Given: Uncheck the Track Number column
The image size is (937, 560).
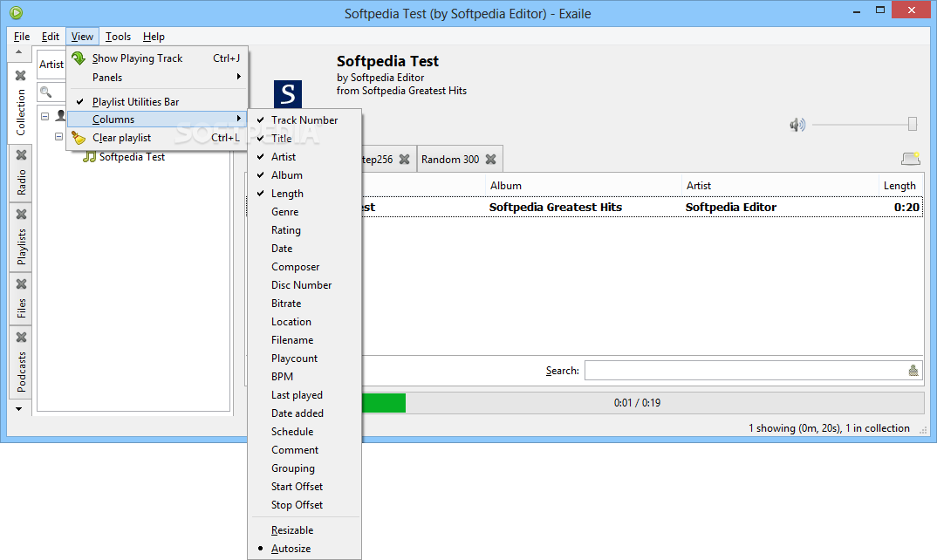Looking at the screenshot, I should [304, 120].
